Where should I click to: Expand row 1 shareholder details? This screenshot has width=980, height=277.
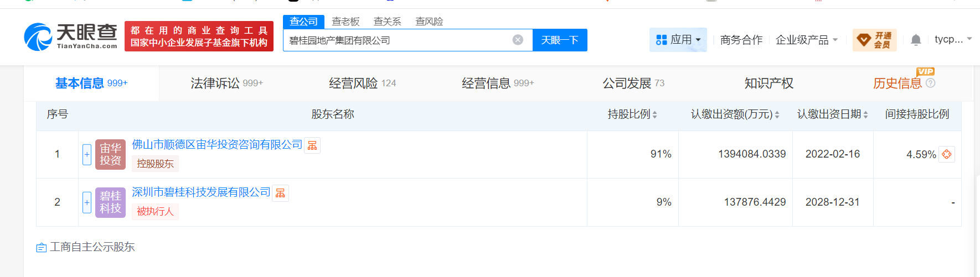(x=87, y=154)
